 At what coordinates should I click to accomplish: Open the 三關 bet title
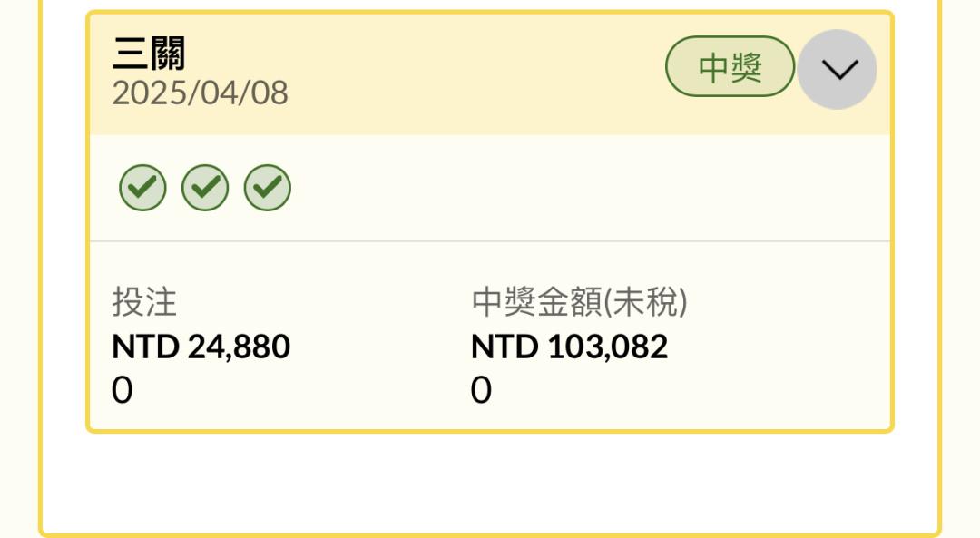(149, 54)
